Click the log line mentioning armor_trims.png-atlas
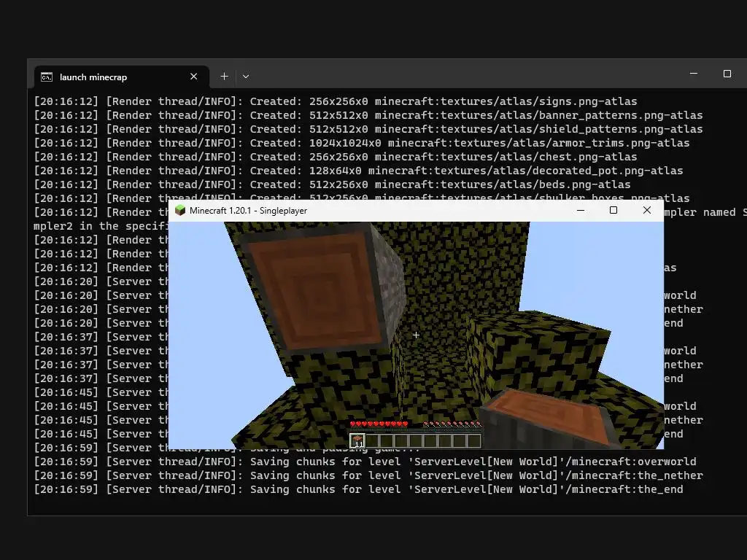 [x=362, y=143]
